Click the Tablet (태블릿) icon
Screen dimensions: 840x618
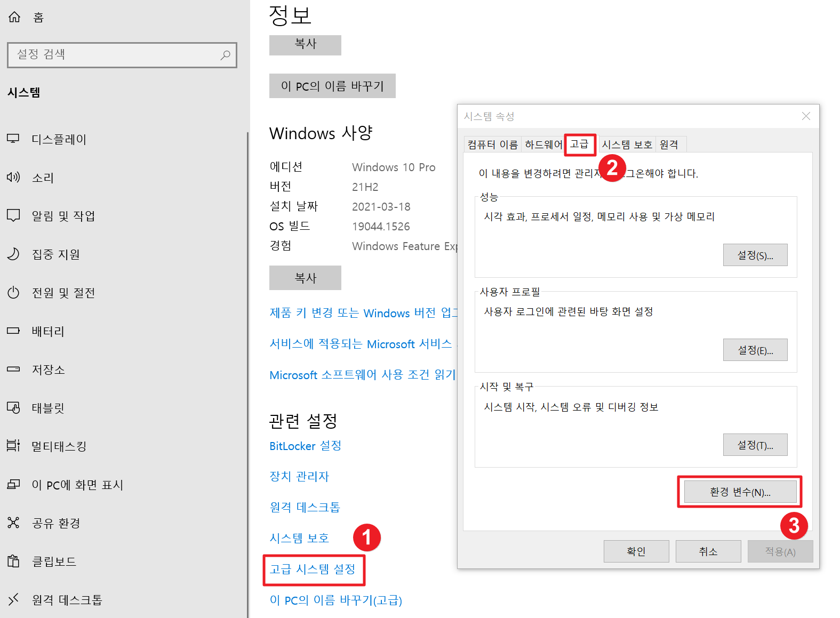pyautogui.click(x=13, y=407)
